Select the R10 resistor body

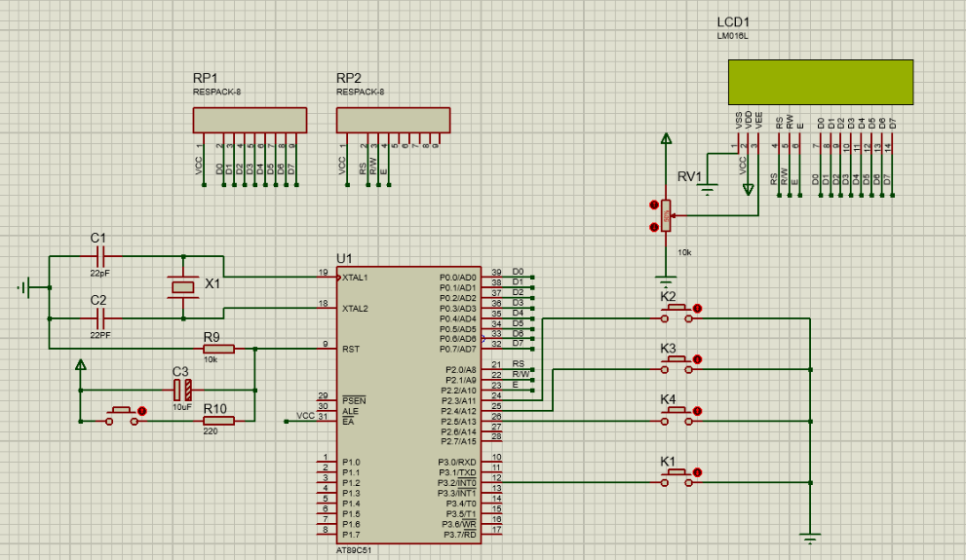coord(218,421)
